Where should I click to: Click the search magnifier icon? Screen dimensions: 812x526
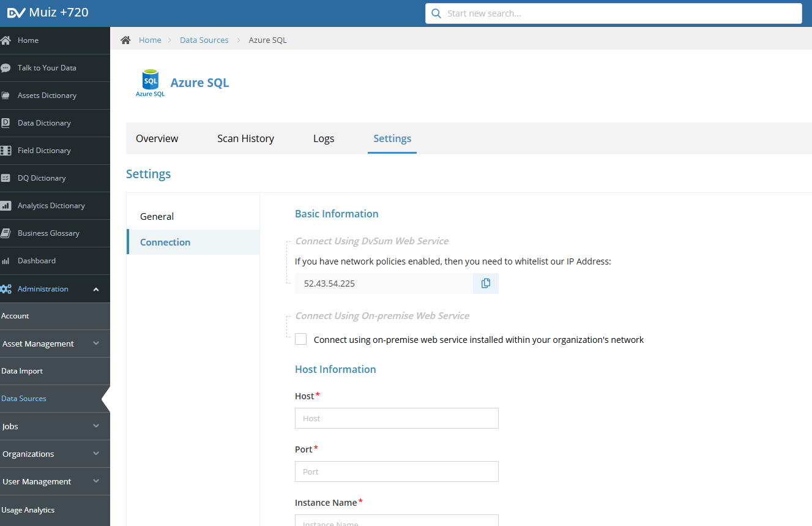pyautogui.click(x=436, y=13)
